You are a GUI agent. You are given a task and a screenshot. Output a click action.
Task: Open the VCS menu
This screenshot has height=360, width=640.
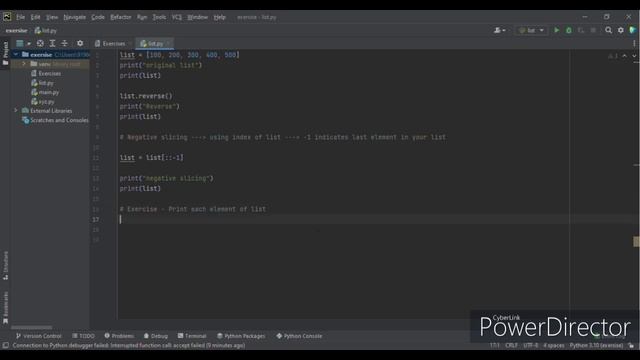[x=177, y=17]
